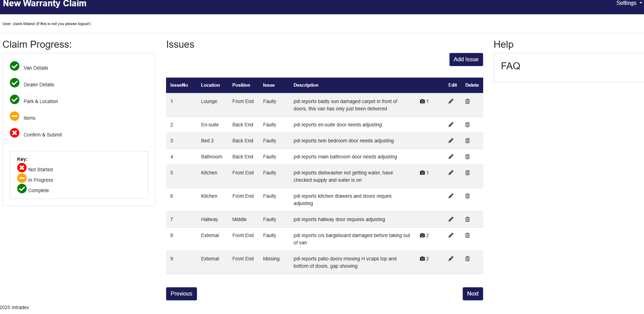644x314 pixels.
Task: Select Park & Location progress step
Action: pyautogui.click(x=41, y=101)
